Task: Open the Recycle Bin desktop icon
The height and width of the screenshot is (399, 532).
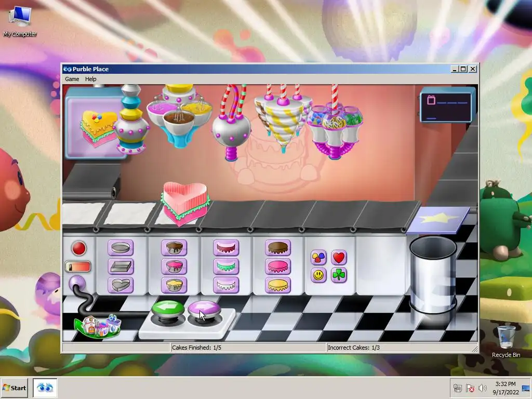Action: coord(506,341)
